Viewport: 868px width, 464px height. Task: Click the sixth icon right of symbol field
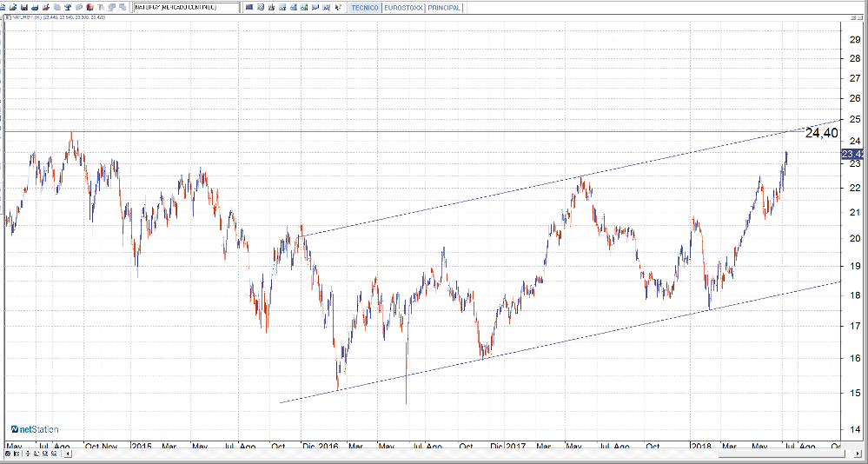pyautogui.click(x=304, y=7)
